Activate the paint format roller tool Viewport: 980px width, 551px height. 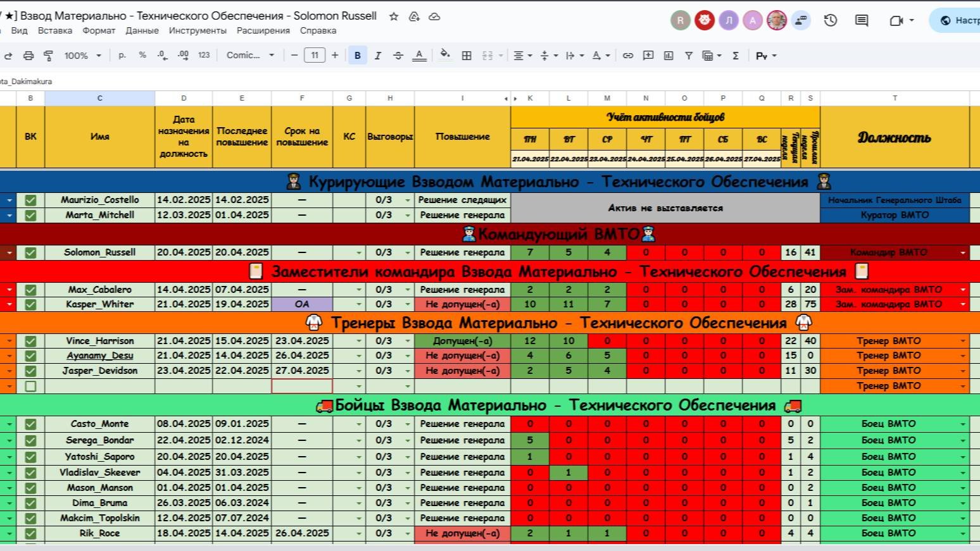click(48, 56)
